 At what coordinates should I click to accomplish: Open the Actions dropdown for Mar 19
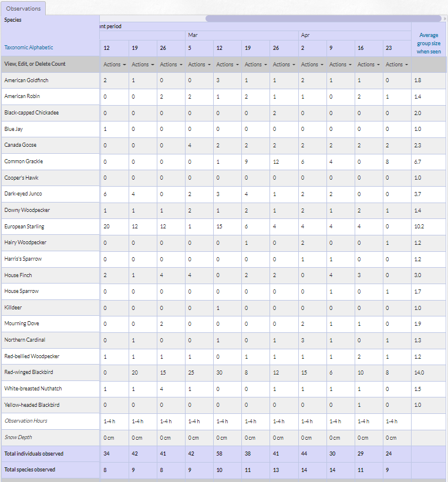(256, 65)
